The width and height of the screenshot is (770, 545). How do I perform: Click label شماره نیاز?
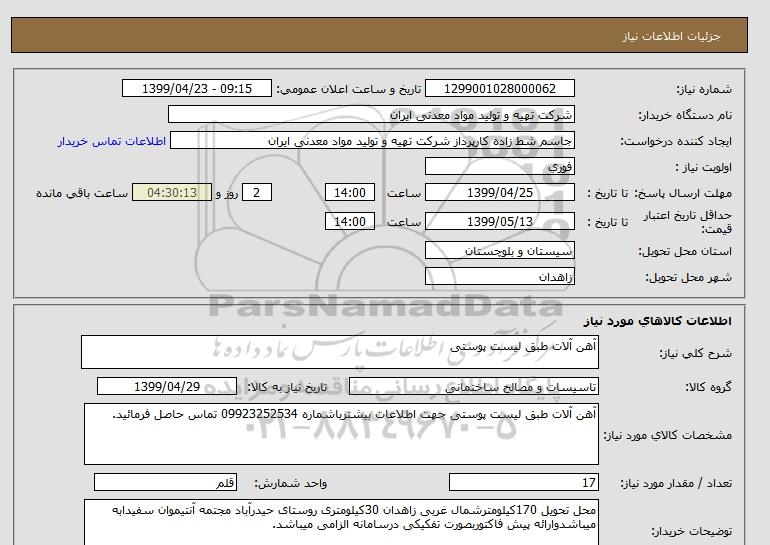point(704,89)
